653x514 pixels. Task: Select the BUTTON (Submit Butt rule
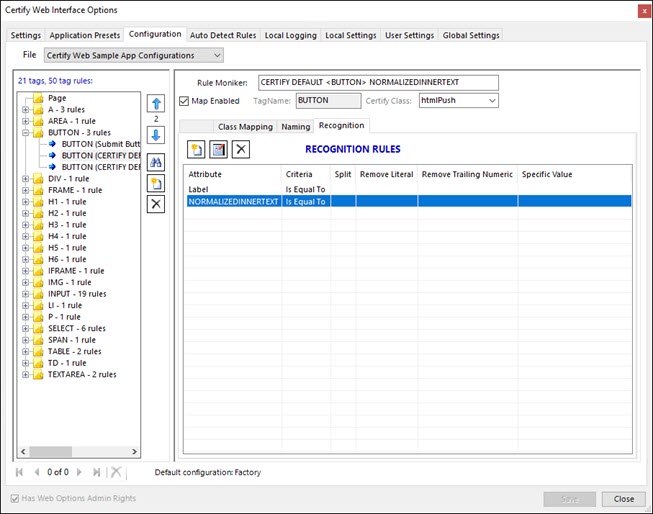point(101,144)
